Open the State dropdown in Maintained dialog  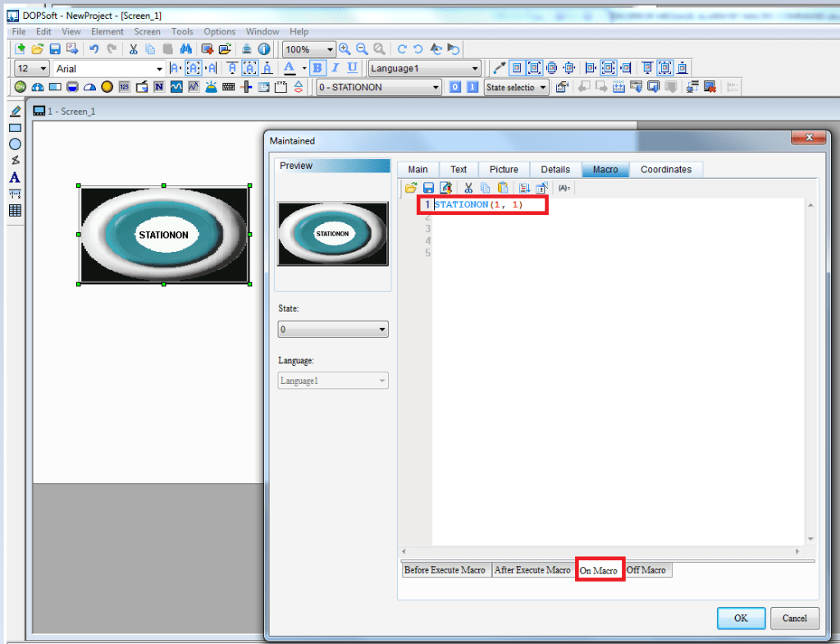tap(381, 328)
